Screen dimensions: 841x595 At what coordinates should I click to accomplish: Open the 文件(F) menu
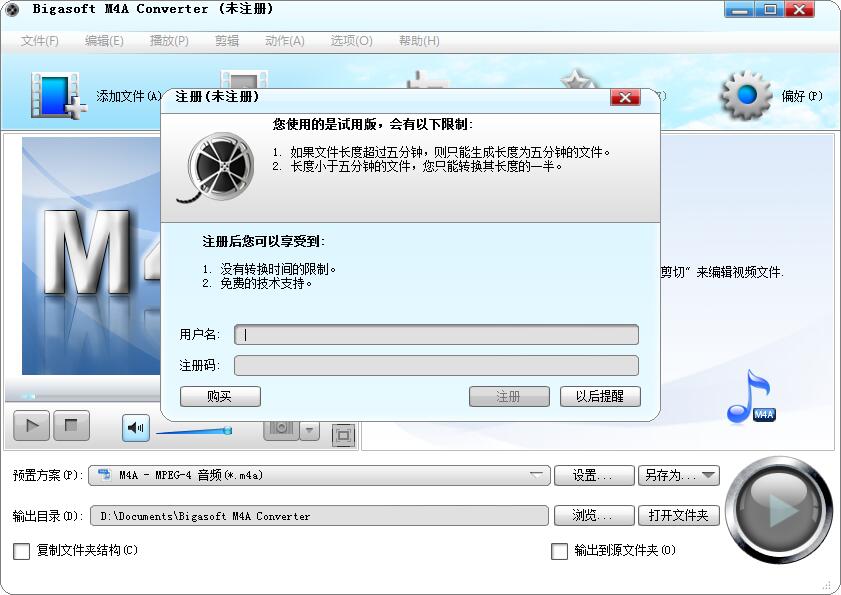(x=40, y=41)
